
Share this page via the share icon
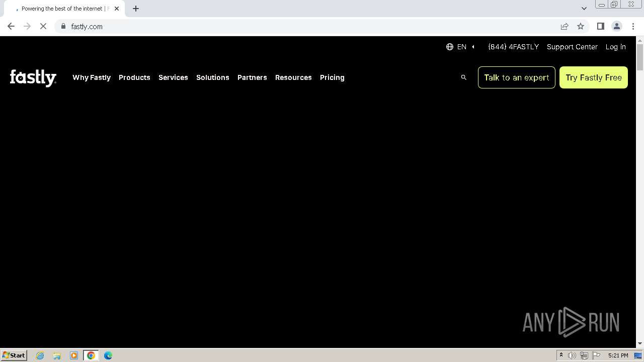pyautogui.click(x=565, y=26)
